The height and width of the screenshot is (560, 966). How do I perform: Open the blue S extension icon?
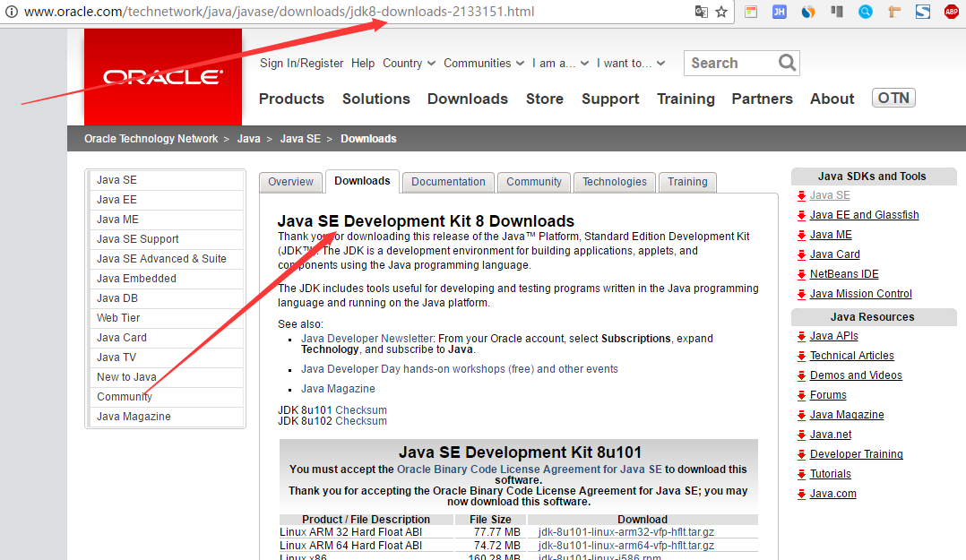pyautogui.click(x=923, y=12)
